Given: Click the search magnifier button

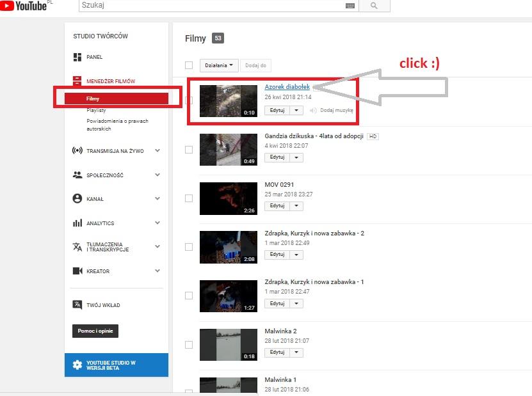Looking at the screenshot, I should 374,6.
